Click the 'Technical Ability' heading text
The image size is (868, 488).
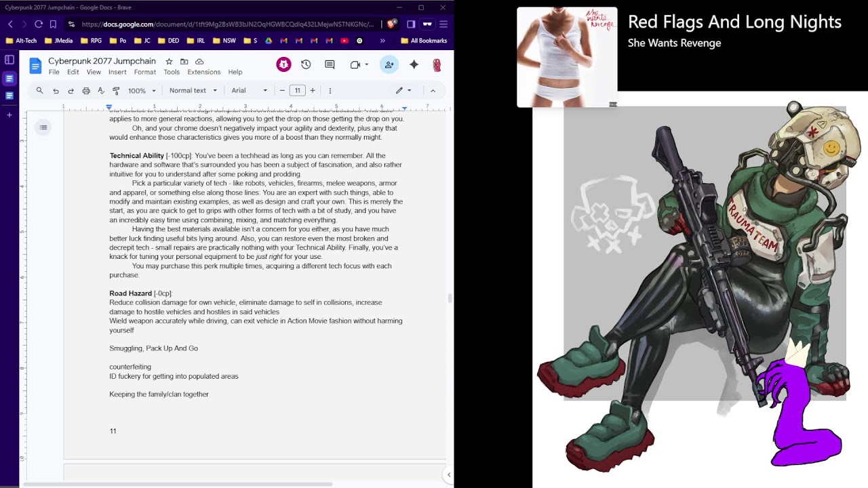tap(137, 156)
